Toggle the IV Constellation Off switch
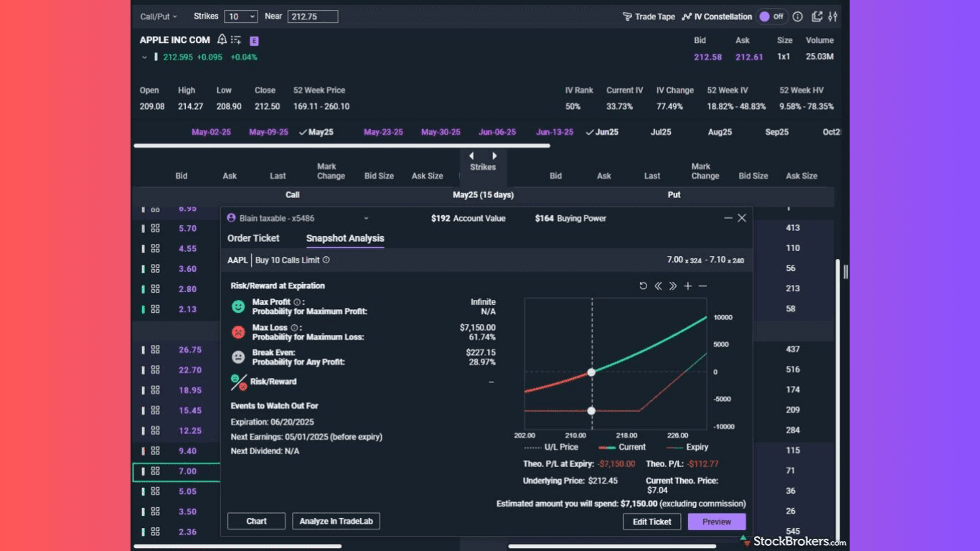Image resolution: width=980 pixels, height=551 pixels. [772, 17]
